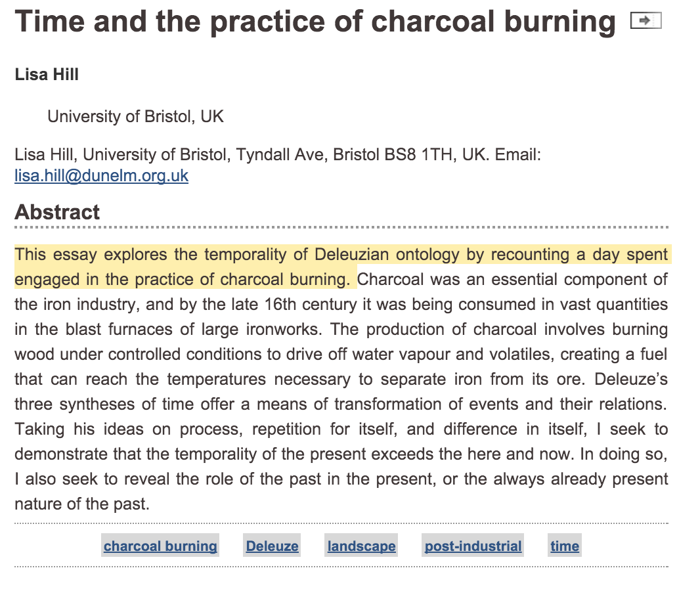The image size is (700, 612).
Task: Follow the 'landscape' keyword tag
Action: tap(361, 546)
